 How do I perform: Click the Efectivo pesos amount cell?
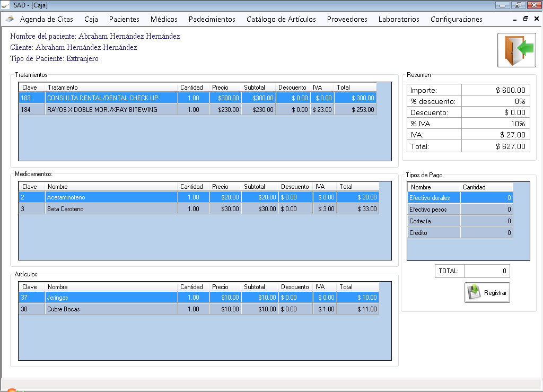[x=487, y=210]
